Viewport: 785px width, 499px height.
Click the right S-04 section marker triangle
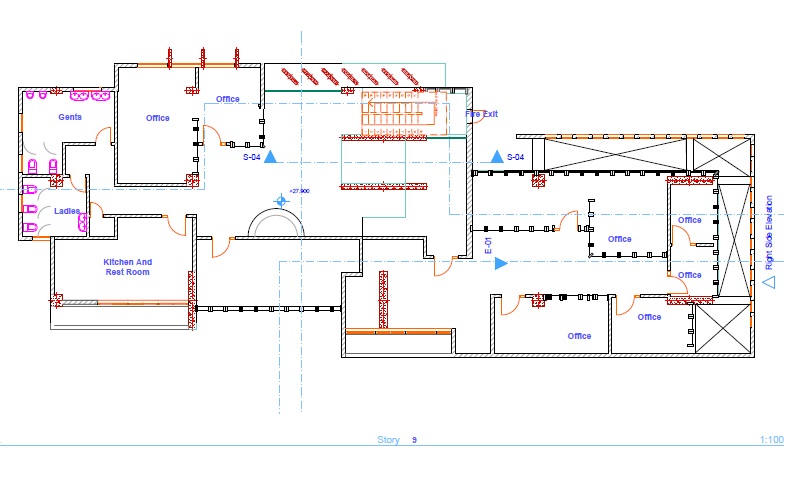click(497, 157)
